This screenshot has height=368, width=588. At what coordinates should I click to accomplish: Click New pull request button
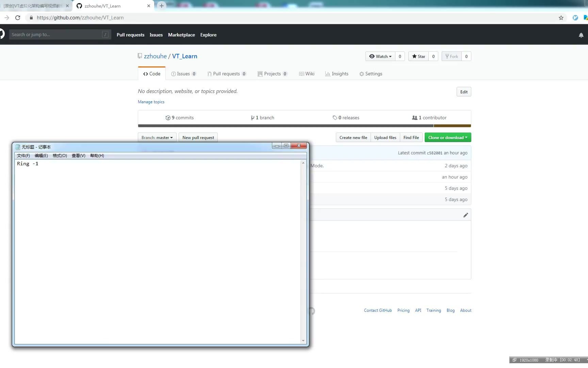[x=198, y=138]
